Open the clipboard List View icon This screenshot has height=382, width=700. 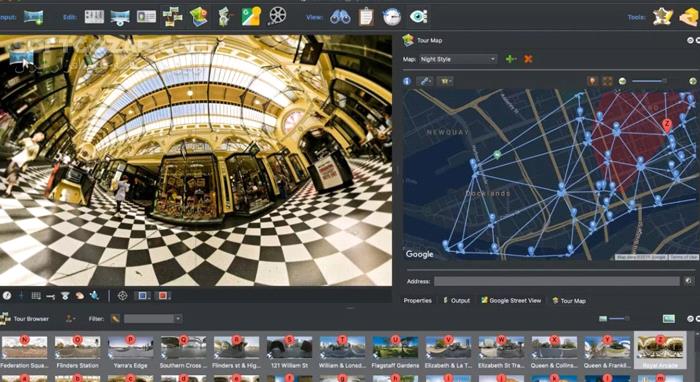(x=366, y=17)
